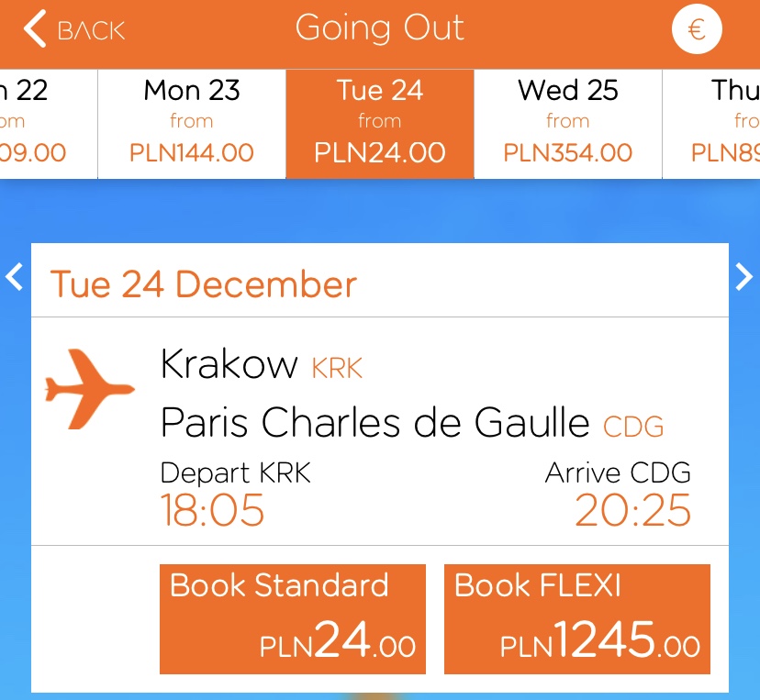The height and width of the screenshot is (700, 760).
Task: Select the Tue 24 date tab
Action: (379, 124)
